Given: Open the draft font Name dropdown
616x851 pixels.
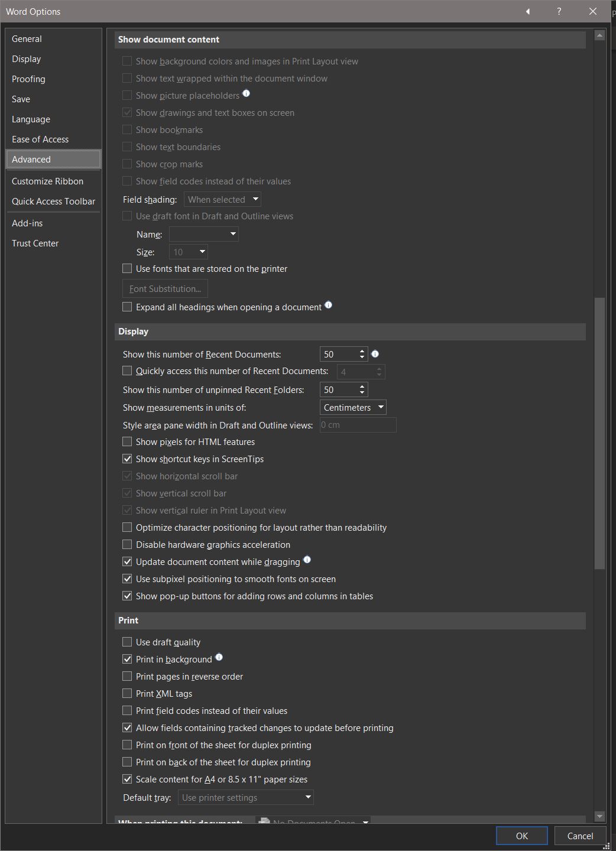Looking at the screenshot, I should (x=204, y=234).
